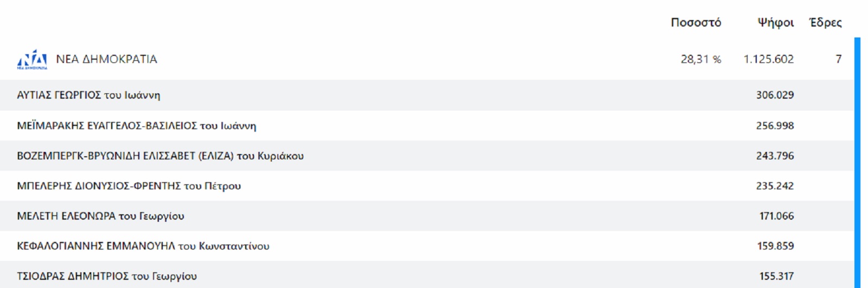This screenshot has height=288, width=868.
Task: Click the 256.998 vote count
Action: coord(775,126)
